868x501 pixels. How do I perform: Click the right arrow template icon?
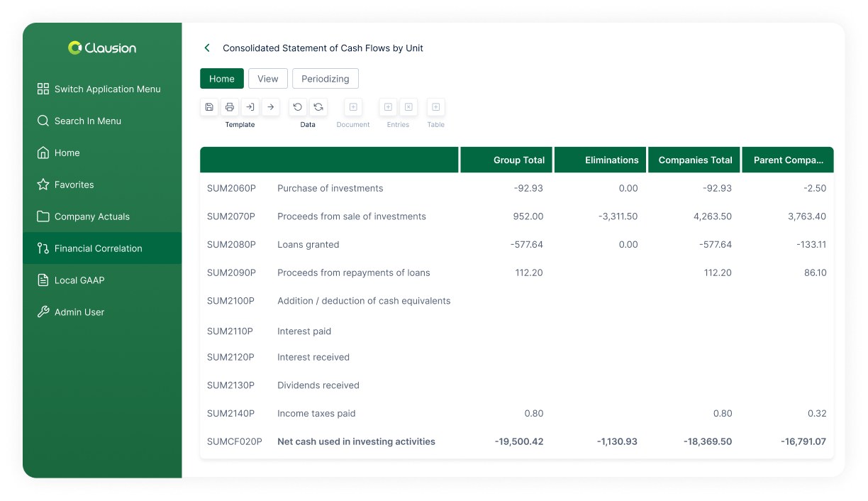pos(270,107)
